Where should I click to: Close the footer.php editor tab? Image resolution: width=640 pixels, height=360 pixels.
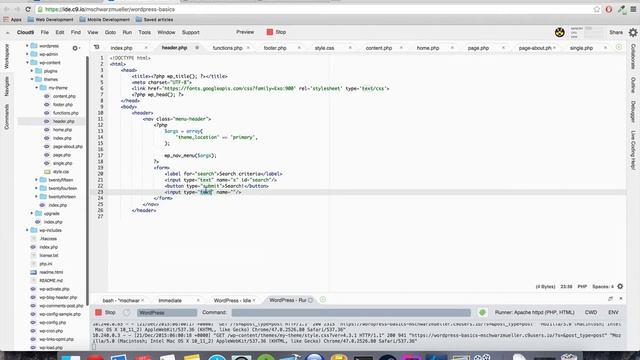(x=299, y=48)
